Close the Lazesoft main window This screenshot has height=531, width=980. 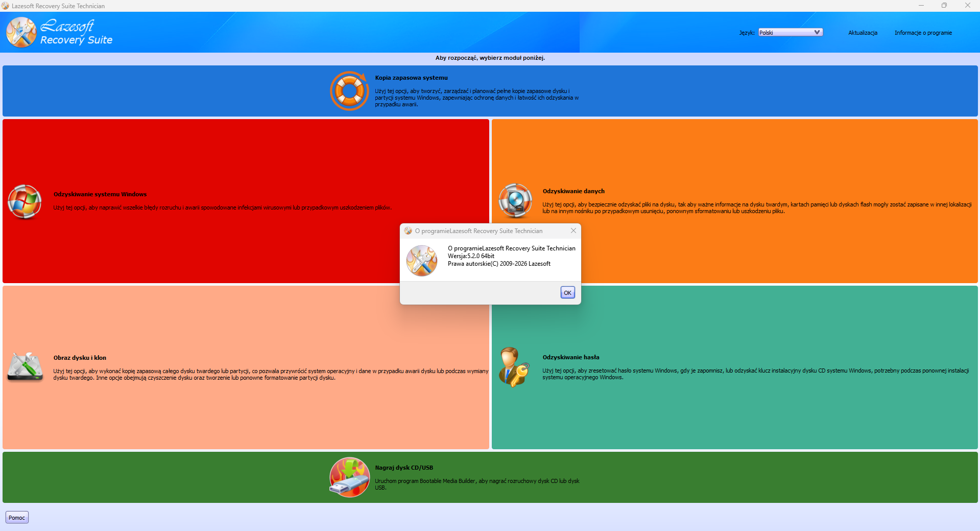point(968,6)
